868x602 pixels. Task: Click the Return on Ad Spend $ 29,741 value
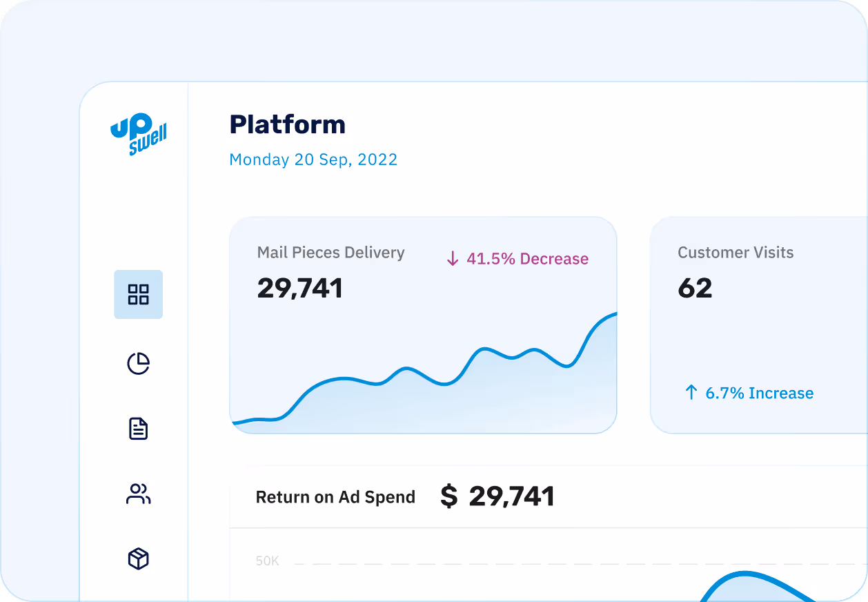point(498,496)
